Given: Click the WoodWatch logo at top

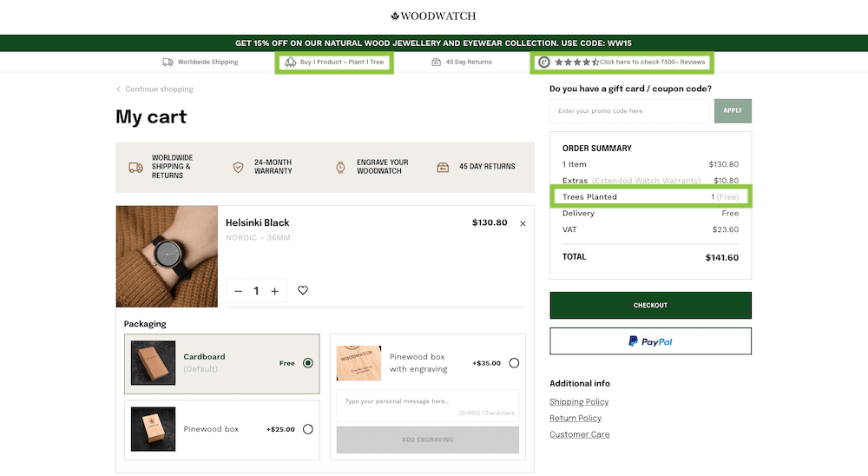Looking at the screenshot, I should pos(433,17).
